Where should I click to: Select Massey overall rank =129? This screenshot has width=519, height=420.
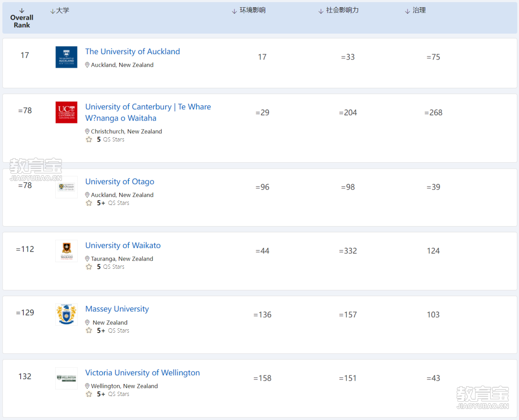25,313
